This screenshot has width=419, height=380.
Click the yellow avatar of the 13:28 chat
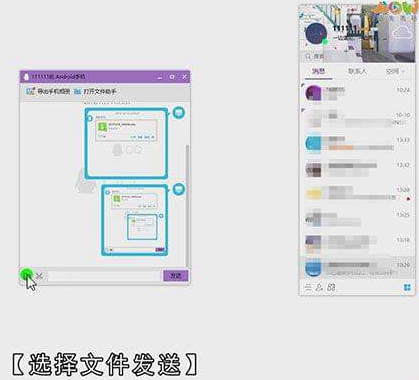313,194
